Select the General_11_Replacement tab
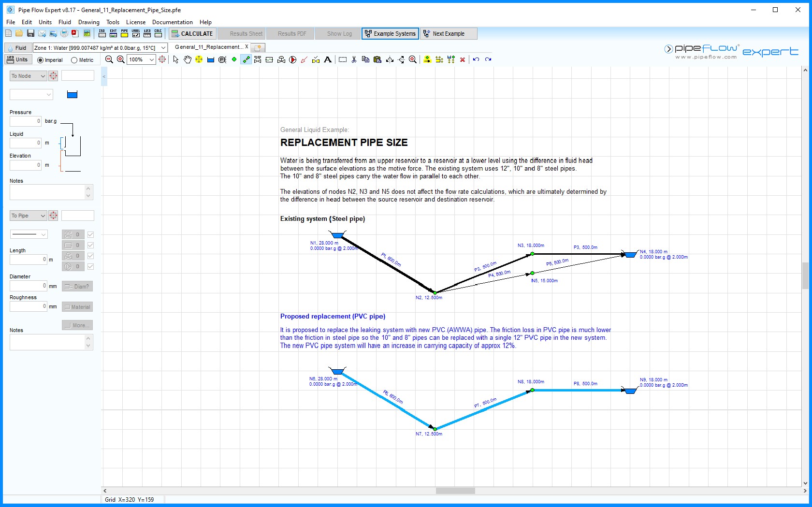 [x=209, y=47]
